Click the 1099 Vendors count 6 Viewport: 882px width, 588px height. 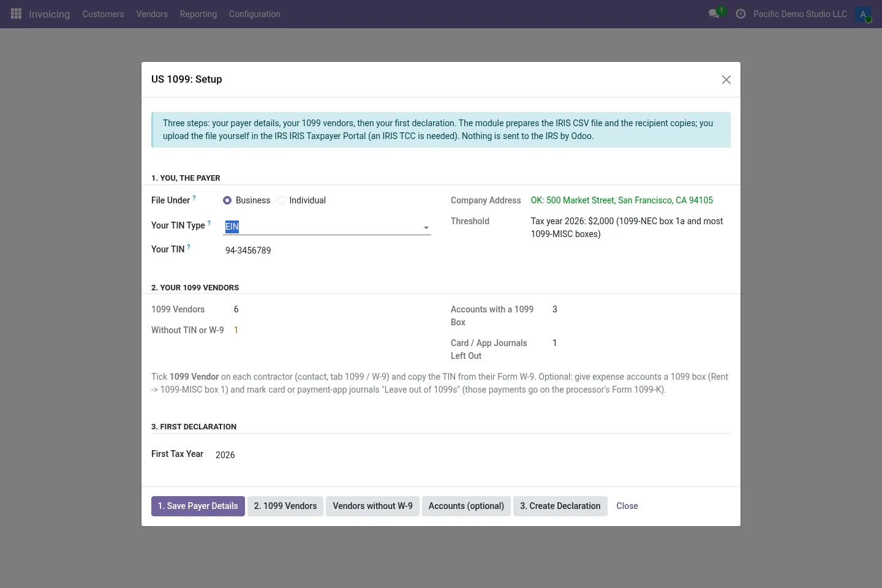tap(236, 309)
